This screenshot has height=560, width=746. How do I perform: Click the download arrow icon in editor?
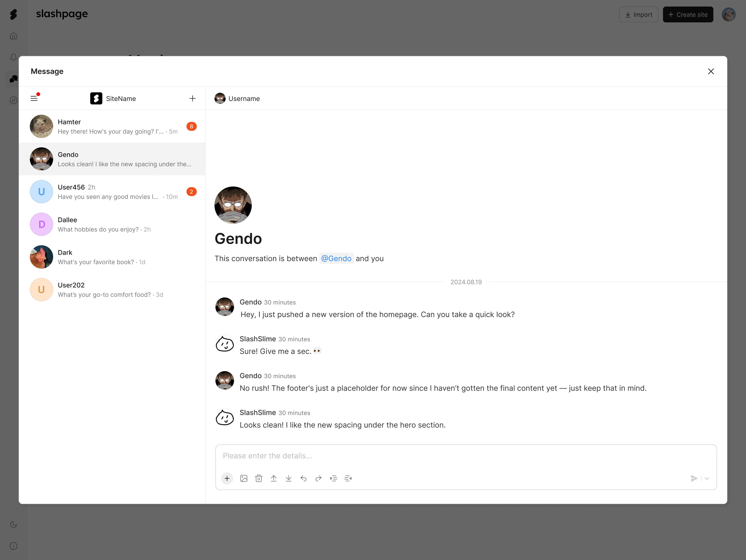(x=289, y=478)
